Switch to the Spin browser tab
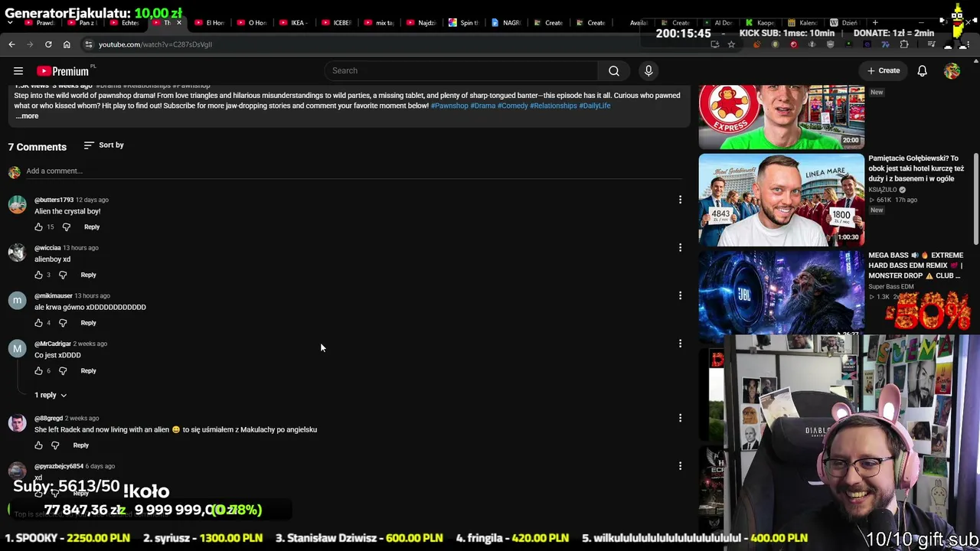980x551 pixels. (x=462, y=23)
